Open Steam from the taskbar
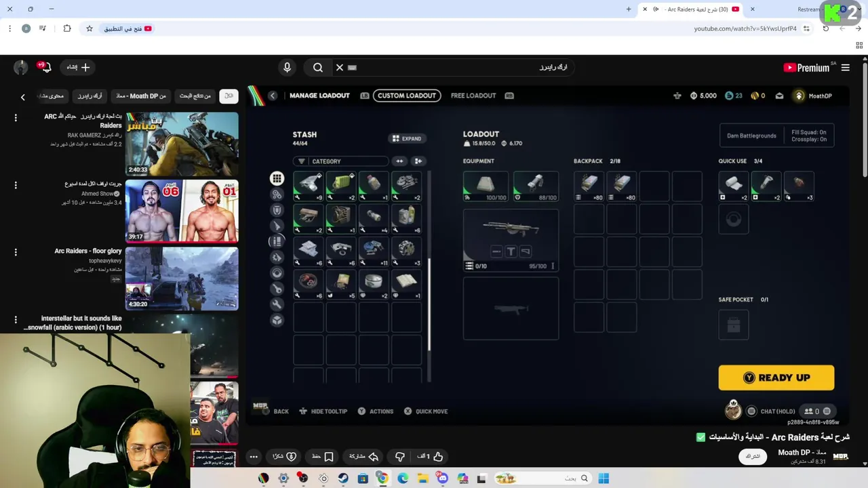 [x=343, y=479]
